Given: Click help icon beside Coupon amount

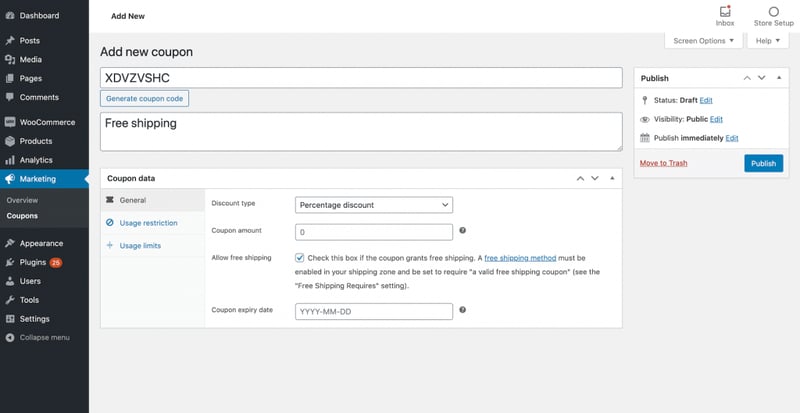Looking at the screenshot, I should point(462,231).
